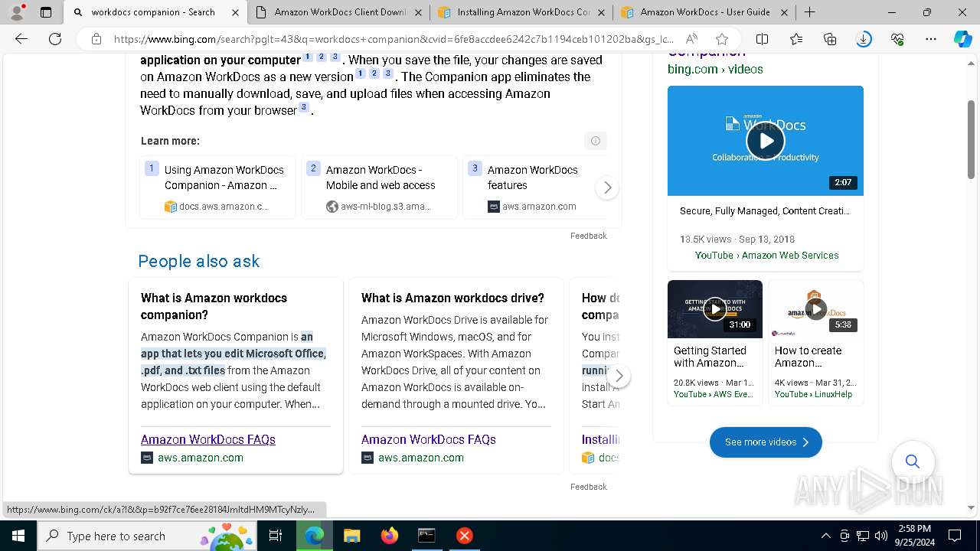
Task: Open a new tab with plus button
Action: click(809, 12)
